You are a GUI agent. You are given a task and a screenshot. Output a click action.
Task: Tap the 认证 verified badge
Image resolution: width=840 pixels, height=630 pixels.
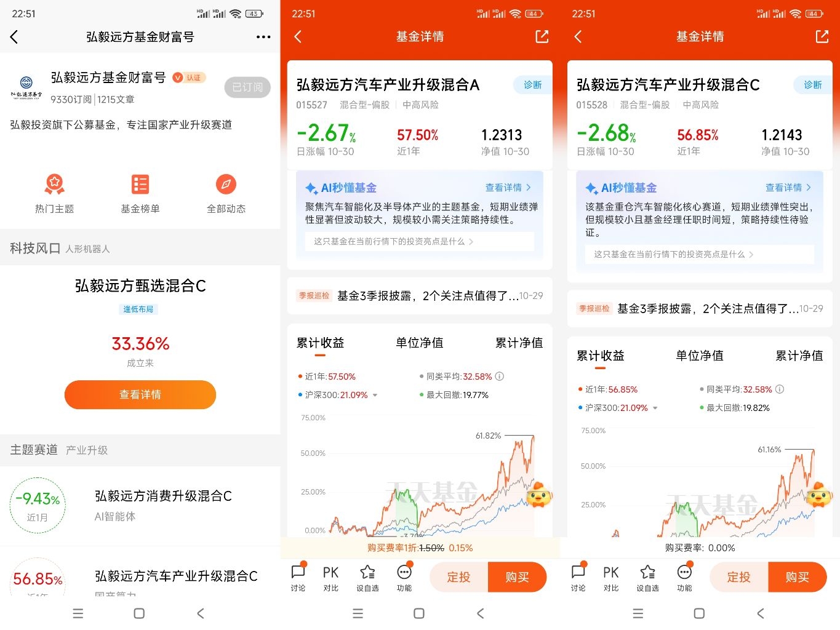(188, 78)
